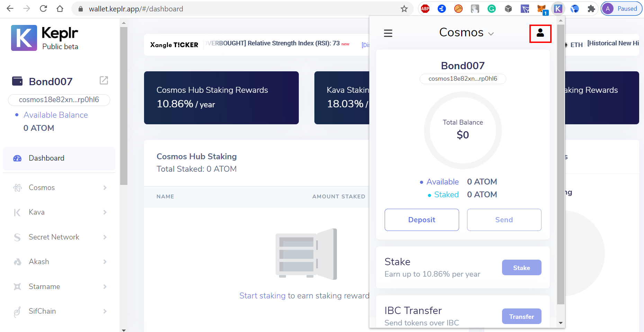Screen dimensions: 644x332
Task: Expand the Starname chevron in sidebar
Action: coord(105,287)
